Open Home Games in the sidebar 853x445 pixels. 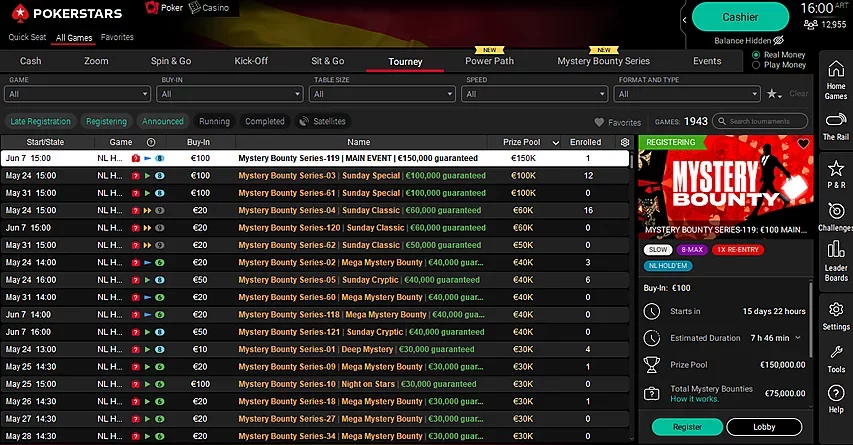point(836,80)
